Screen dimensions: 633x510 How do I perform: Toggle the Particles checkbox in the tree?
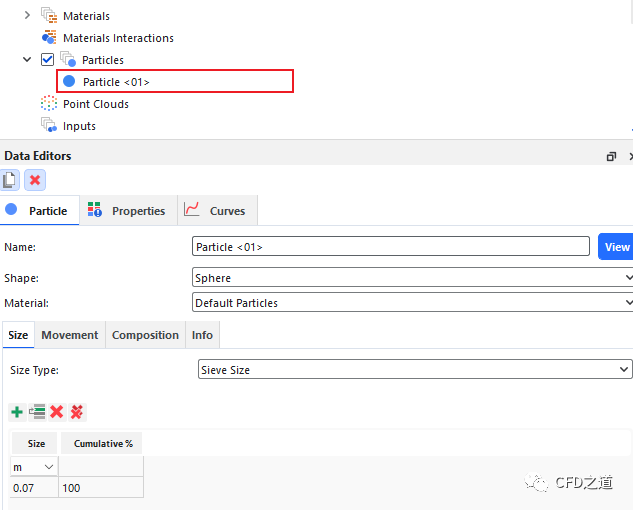(47, 60)
